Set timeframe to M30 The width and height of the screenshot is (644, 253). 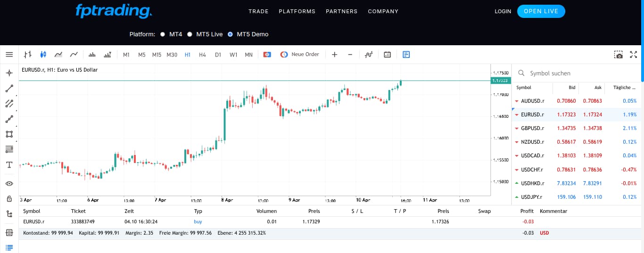172,55
